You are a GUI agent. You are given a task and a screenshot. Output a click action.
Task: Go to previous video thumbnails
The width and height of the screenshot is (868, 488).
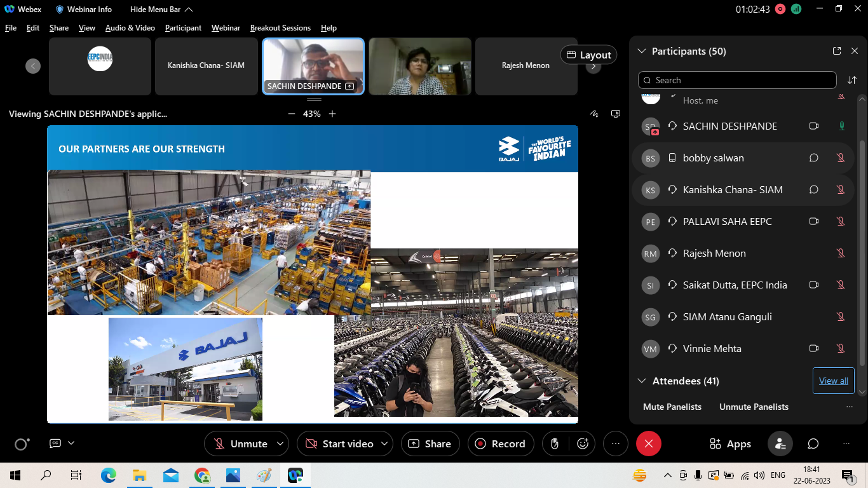point(33,66)
